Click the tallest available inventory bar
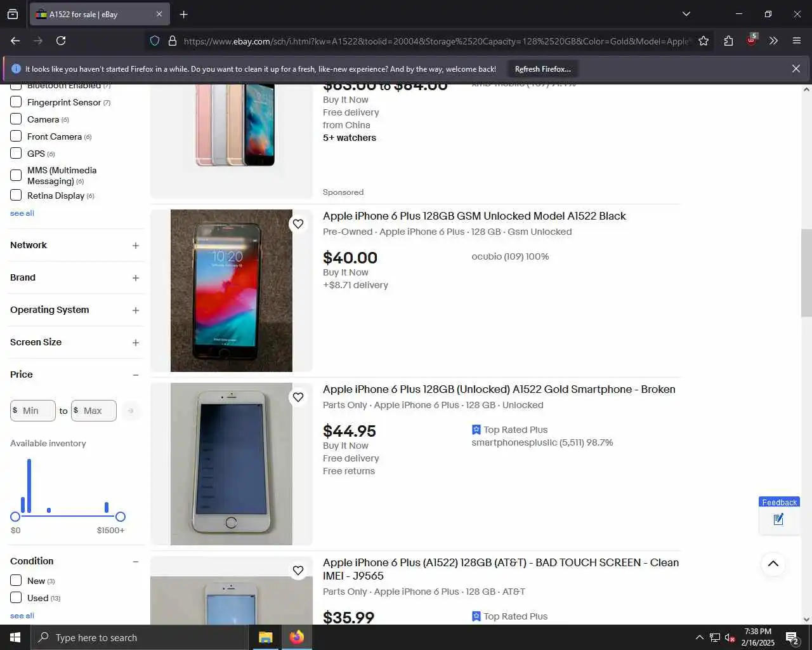This screenshot has height=650, width=812. (29, 486)
